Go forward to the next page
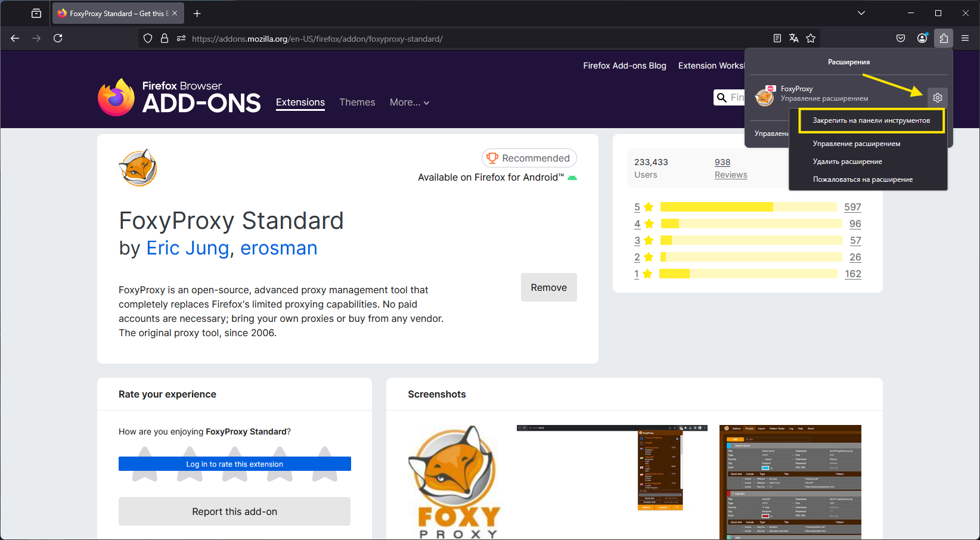The height and width of the screenshot is (540, 980). [x=36, y=38]
